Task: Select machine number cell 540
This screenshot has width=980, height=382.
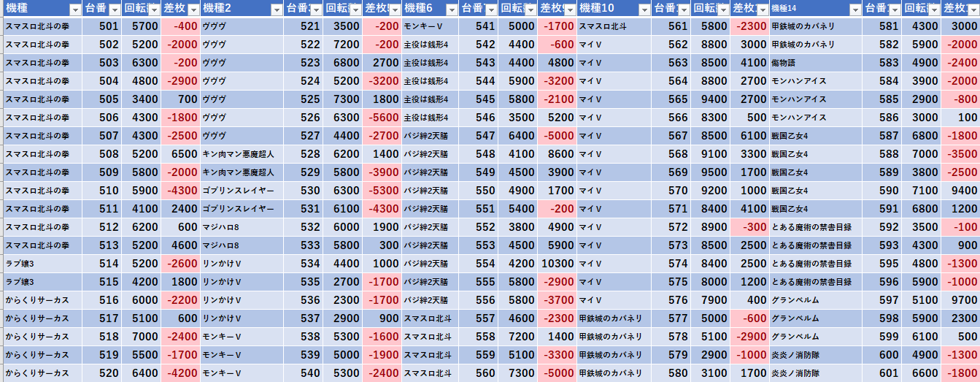Action: coord(303,373)
